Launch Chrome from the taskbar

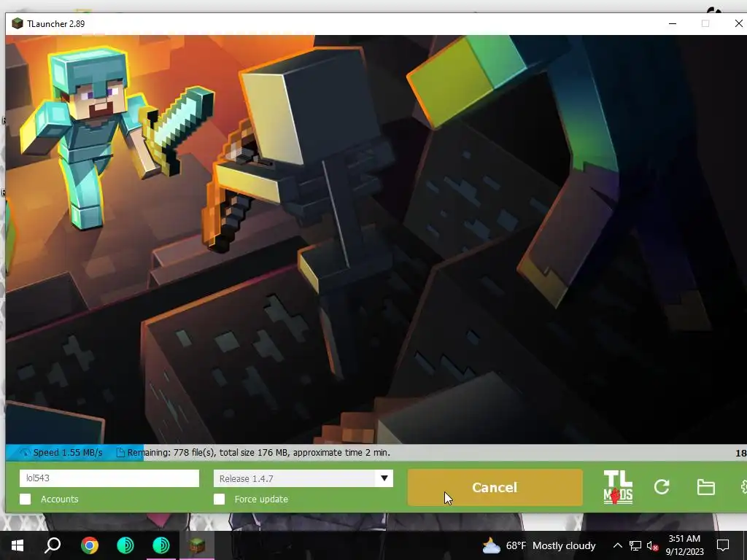pyautogui.click(x=90, y=545)
